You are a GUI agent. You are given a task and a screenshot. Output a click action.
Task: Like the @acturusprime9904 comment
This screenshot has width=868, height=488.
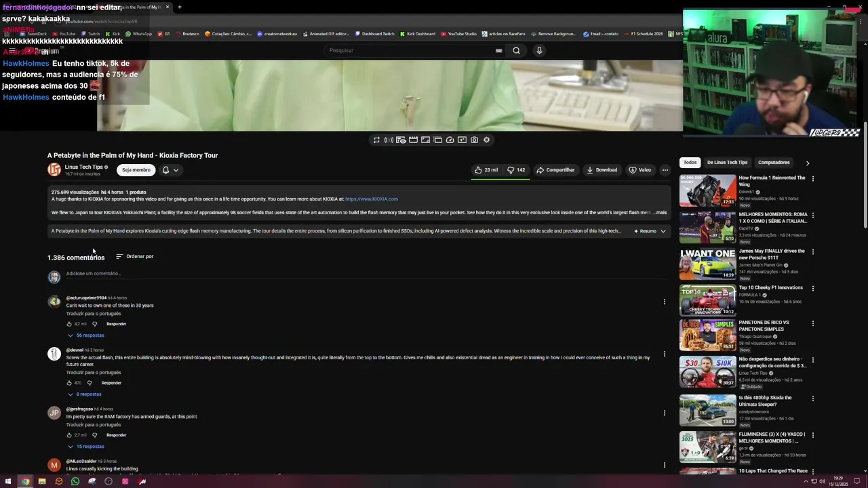point(69,324)
